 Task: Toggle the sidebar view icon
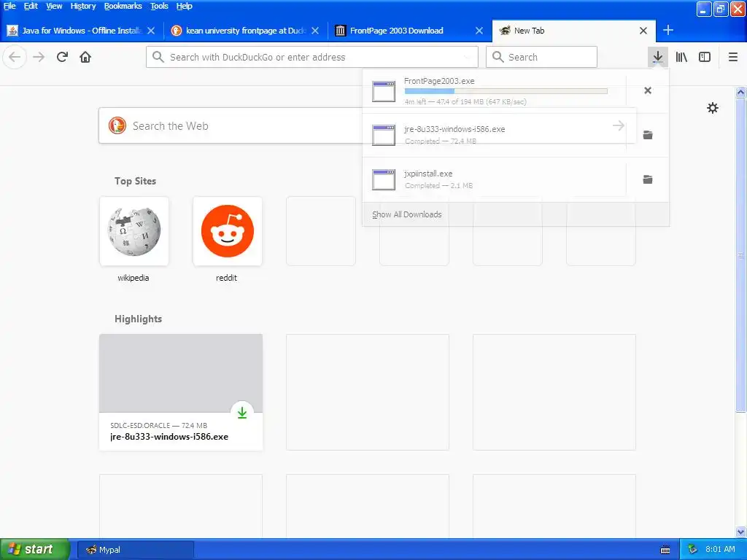(x=705, y=57)
